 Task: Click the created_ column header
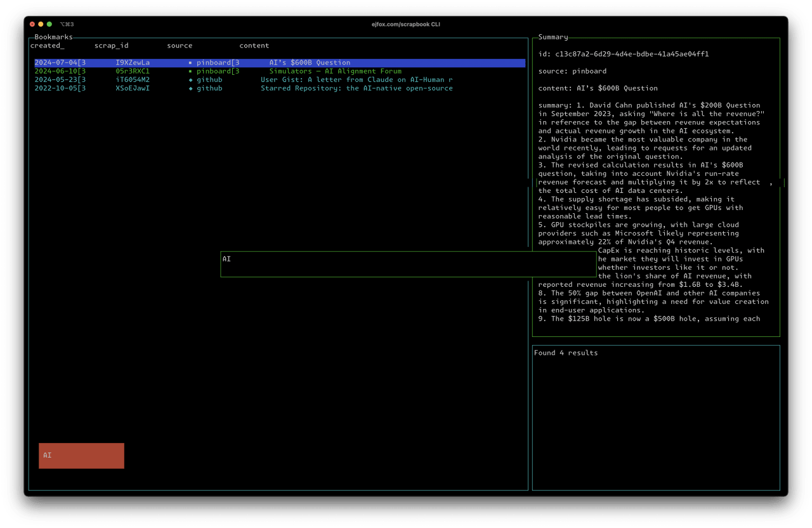pyautogui.click(x=48, y=46)
